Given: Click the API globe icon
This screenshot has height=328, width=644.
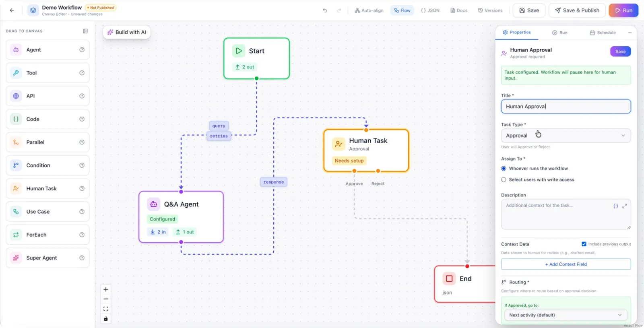Looking at the screenshot, I should click(x=16, y=96).
